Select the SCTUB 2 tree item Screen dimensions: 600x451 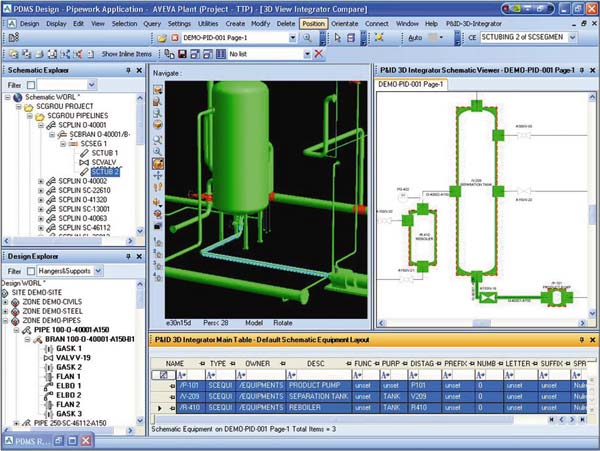click(105, 172)
